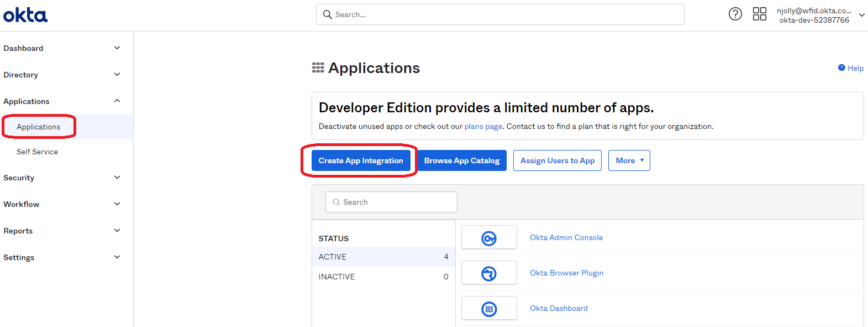The image size is (868, 327).
Task: Expand the Directory menu chevron
Action: pyautogui.click(x=117, y=75)
